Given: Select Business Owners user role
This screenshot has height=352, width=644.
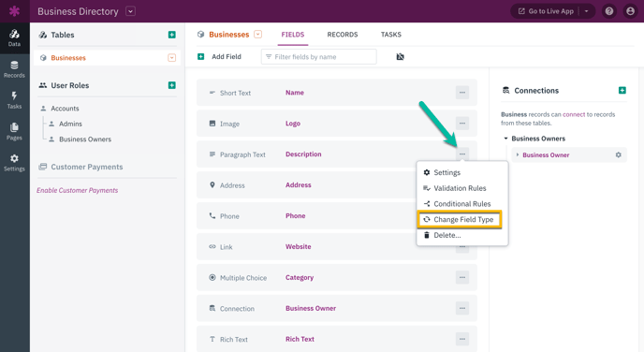Looking at the screenshot, I should click(x=85, y=139).
